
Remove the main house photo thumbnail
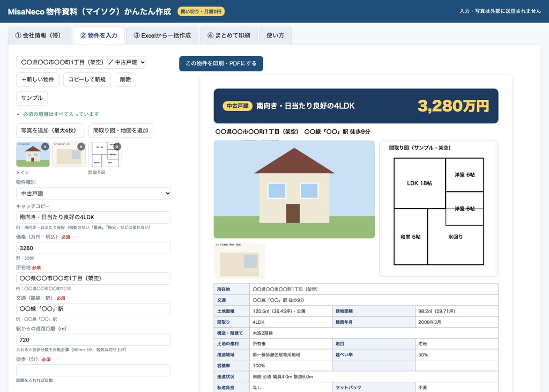(x=45, y=147)
